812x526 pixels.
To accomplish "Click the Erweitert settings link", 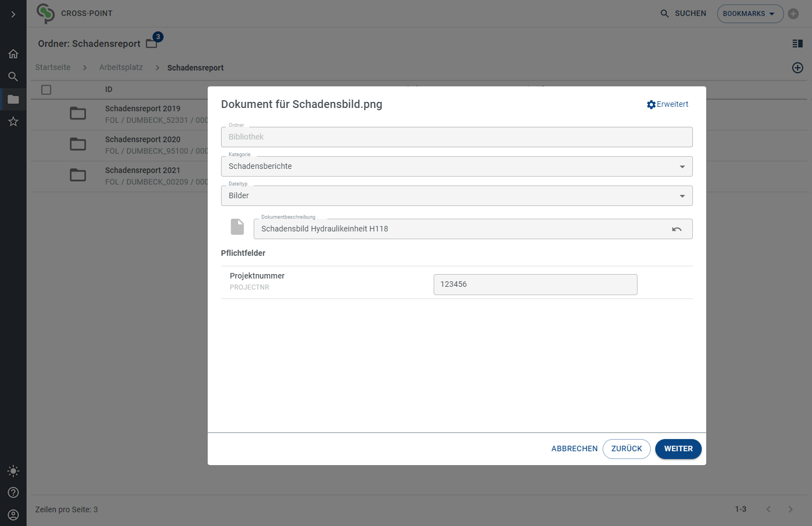I will pyautogui.click(x=667, y=105).
